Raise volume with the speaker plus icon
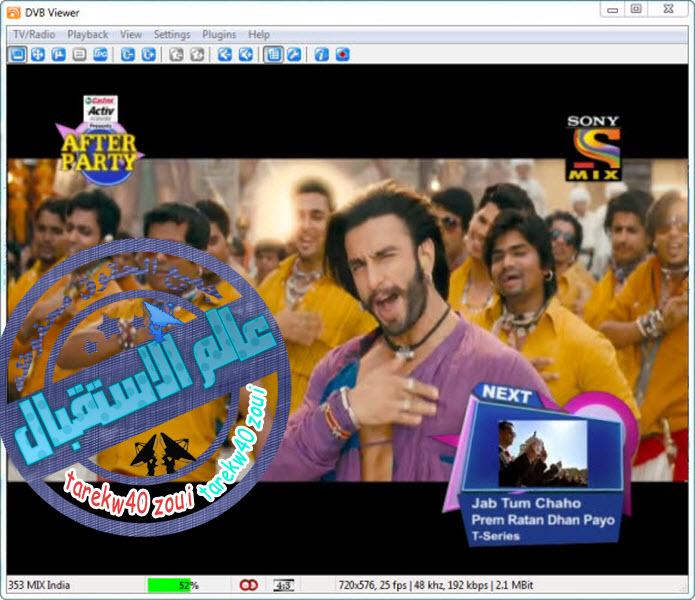 (246, 55)
